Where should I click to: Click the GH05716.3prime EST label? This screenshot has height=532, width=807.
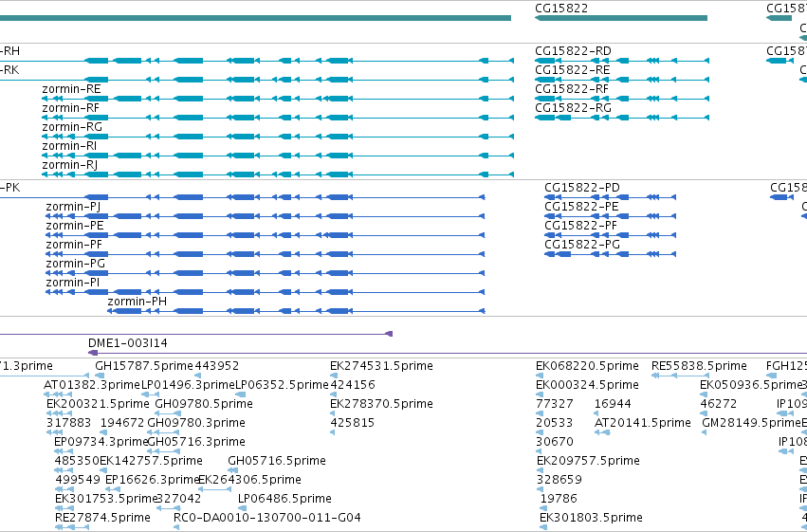click(196, 443)
